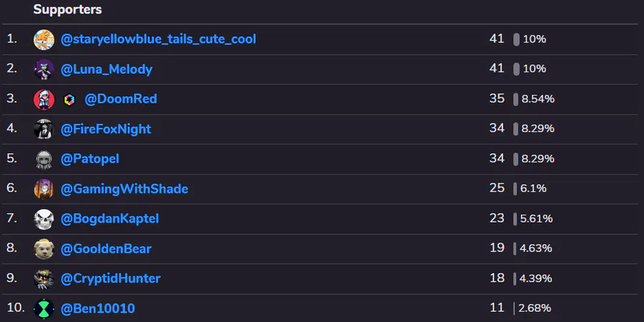Image resolution: width=644 pixels, height=322 pixels.
Task: Click BogdanKaptel's skull avatar icon
Action: (44, 219)
